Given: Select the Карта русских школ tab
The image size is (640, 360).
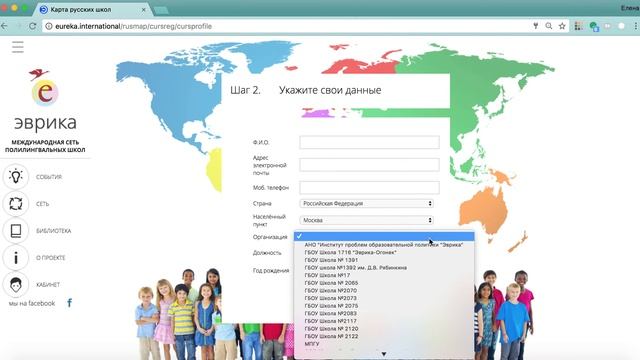Looking at the screenshot, I should [92, 9].
